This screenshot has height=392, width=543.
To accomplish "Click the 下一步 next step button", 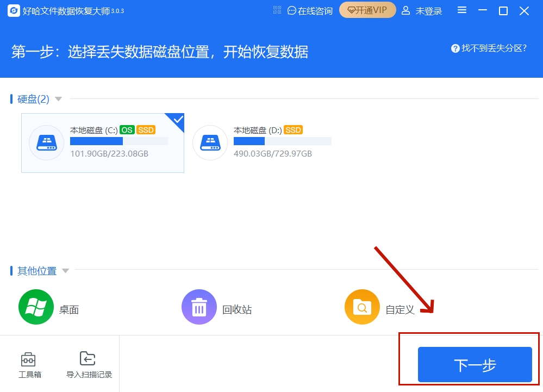I will click(474, 365).
